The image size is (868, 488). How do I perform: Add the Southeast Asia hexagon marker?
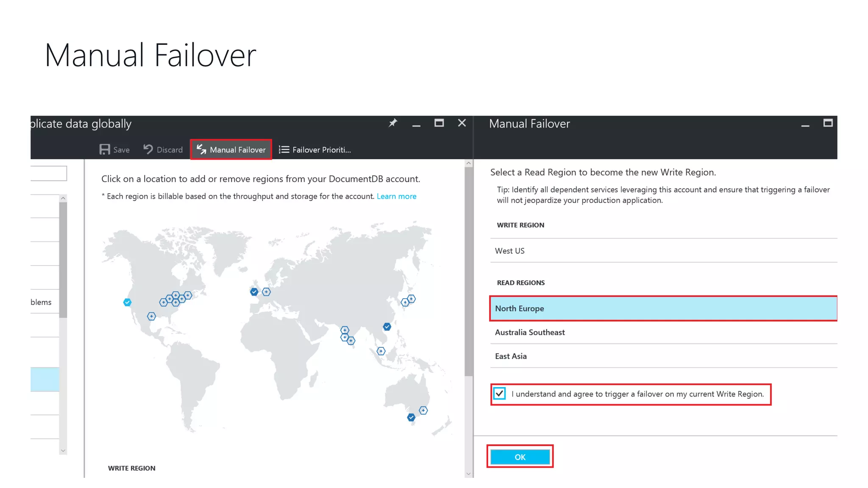coord(381,351)
